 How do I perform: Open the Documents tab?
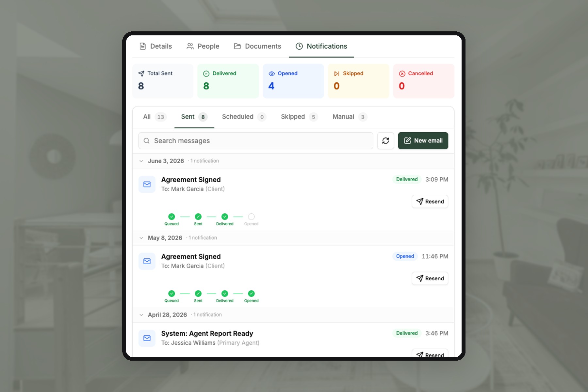[257, 46]
